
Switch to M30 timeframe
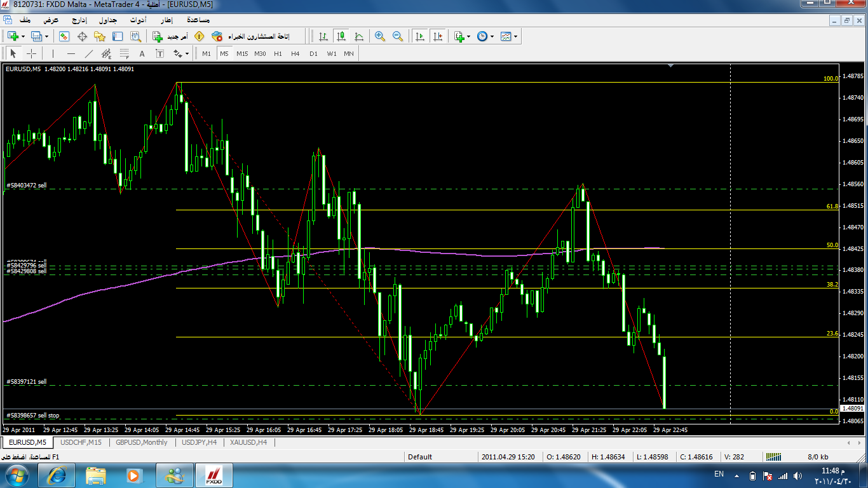tap(260, 54)
